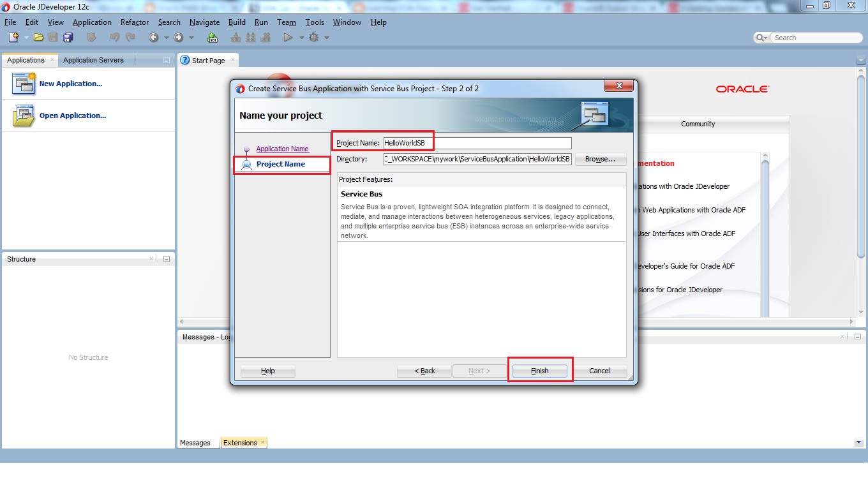
Task: Open the Build menu
Action: pyautogui.click(x=237, y=22)
